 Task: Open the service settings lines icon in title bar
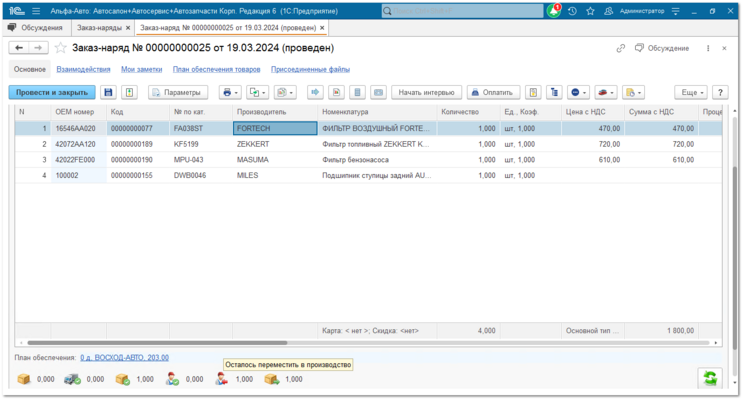tap(676, 10)
